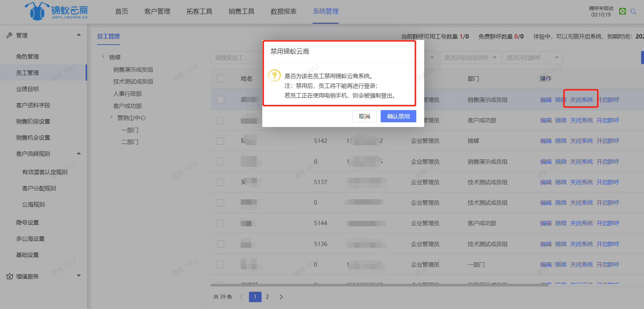The height and width of the screenshot is (309, 644).
Task: Open 基础设置 in the sidebar
Action: tap(27, 255)
